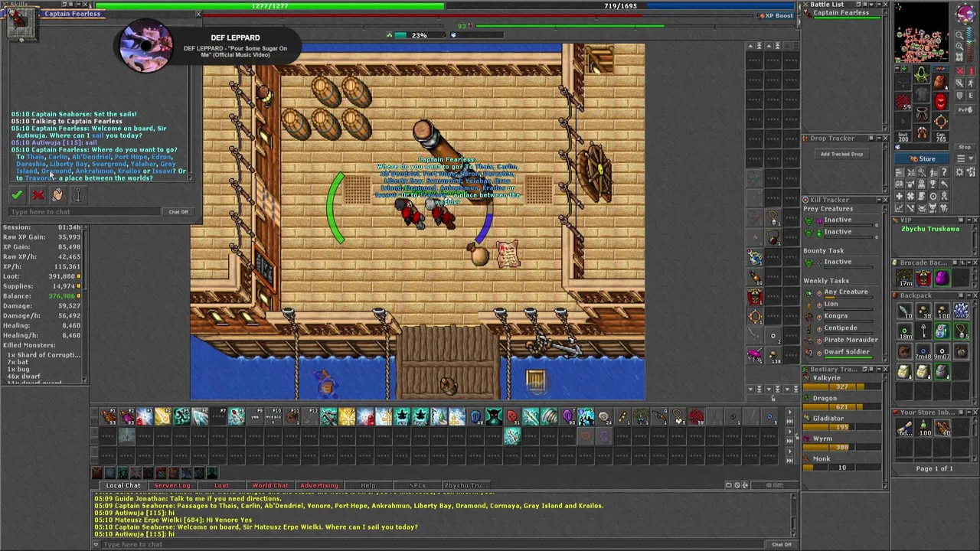Click the minimap zoom in magnifier
980x551 pixels.
click(959, 46)
